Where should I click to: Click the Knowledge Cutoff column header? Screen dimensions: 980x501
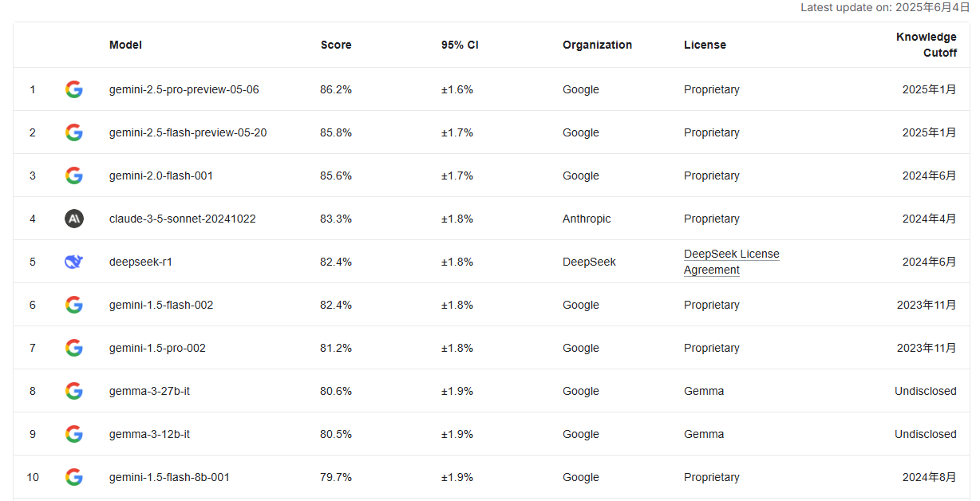coord(927,45)
